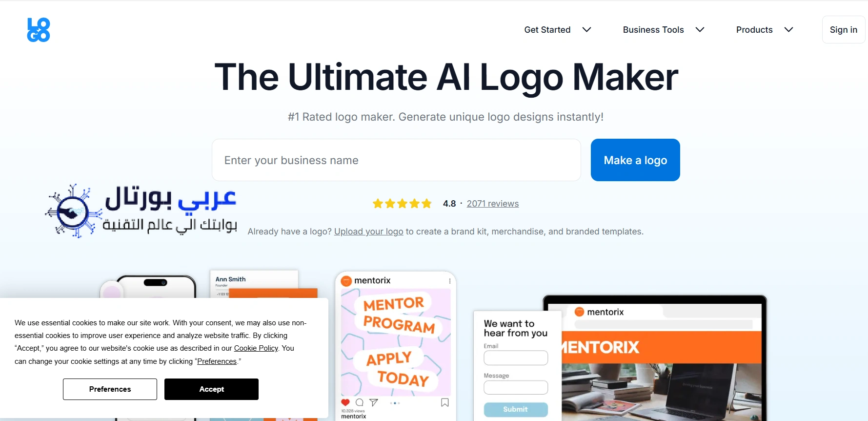Click the heart icon on mentorix post
The width and height of the screenshot is (868, 421).
345,402
